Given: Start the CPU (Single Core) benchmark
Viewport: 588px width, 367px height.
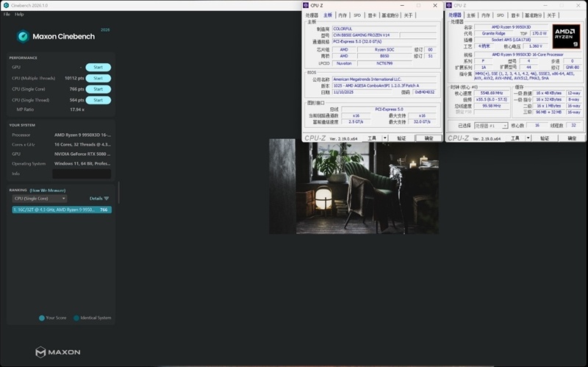Looking at the screenshot, I should [98, 89].
